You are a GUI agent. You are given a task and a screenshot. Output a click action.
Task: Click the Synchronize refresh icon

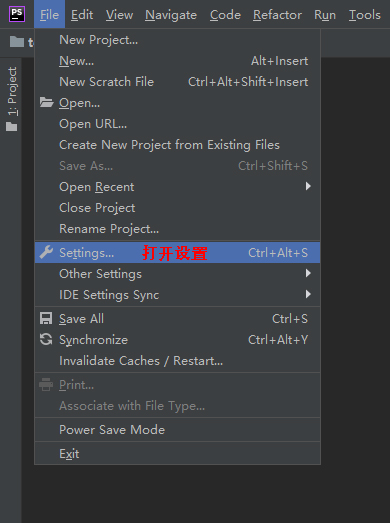pos(46,339)
